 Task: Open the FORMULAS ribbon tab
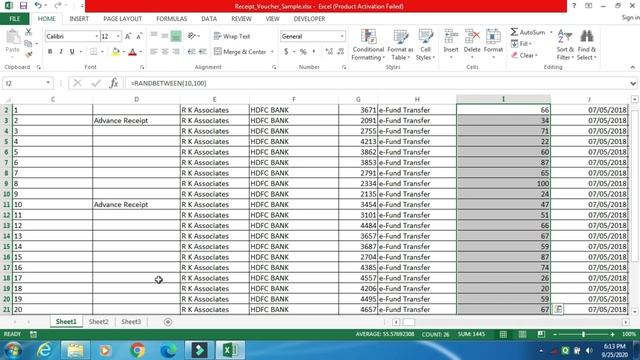171,19
